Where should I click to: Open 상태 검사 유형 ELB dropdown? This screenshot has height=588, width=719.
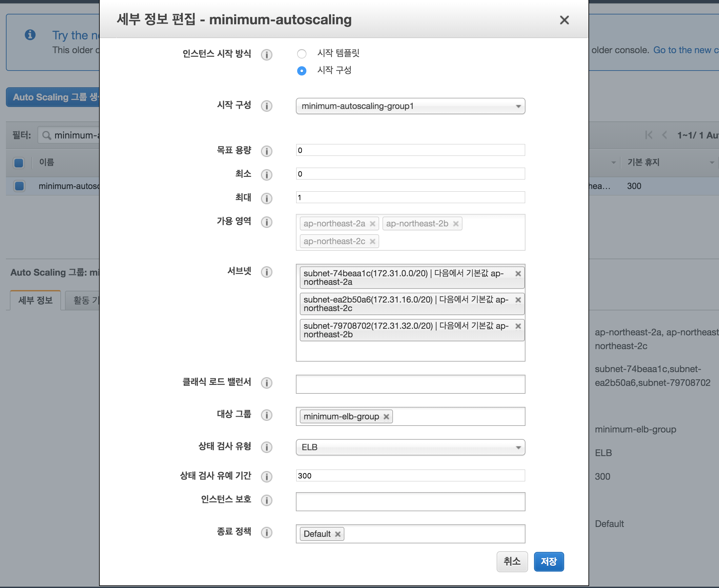click(x=410, y=448)
